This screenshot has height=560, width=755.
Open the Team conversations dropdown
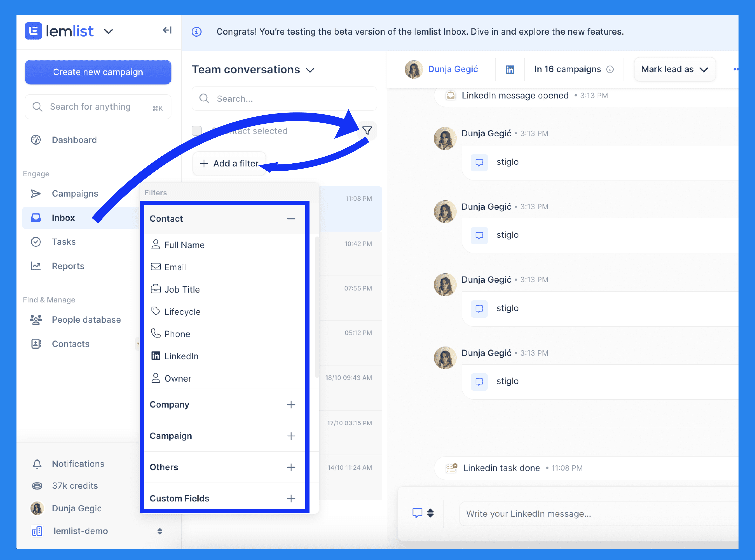[310, 70]
